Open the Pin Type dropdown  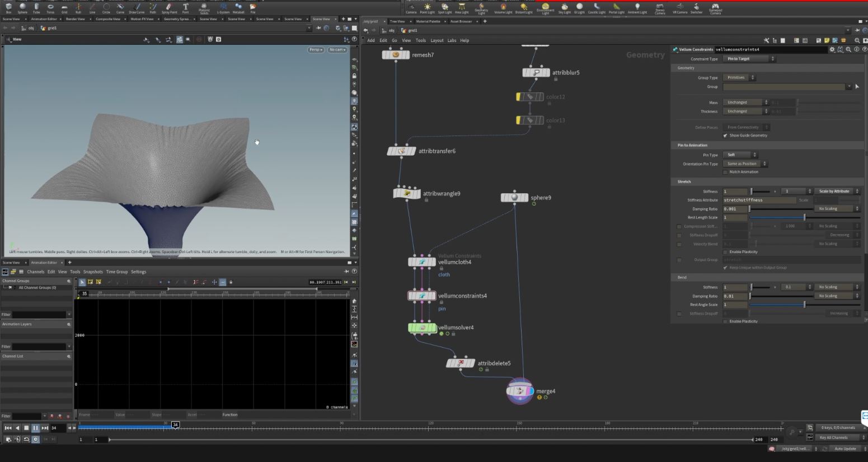tap(740, 155)
